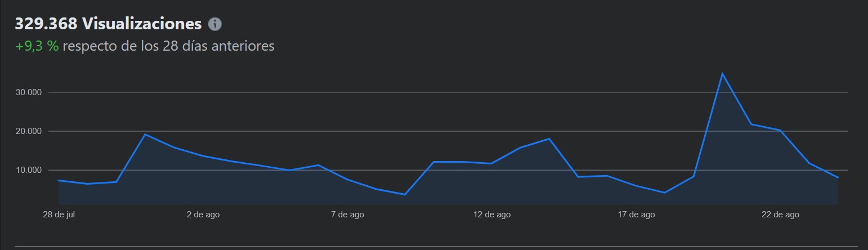Click 'respecto de los 28 días anteriores' text
868x250 pixels.
coord(168,46)
